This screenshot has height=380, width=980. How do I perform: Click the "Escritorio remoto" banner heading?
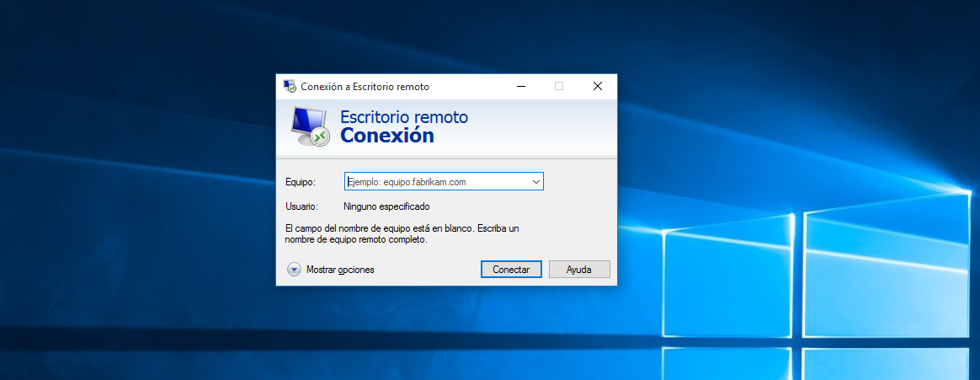click(x=403, y=117)
